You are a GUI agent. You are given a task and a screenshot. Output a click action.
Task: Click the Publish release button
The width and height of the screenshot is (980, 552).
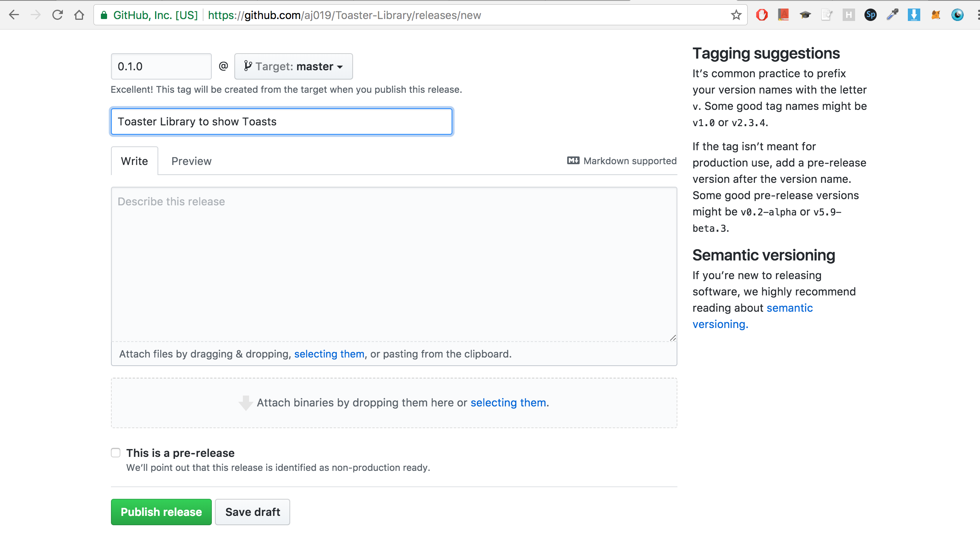pyautogui.click(x=161, y=512)
